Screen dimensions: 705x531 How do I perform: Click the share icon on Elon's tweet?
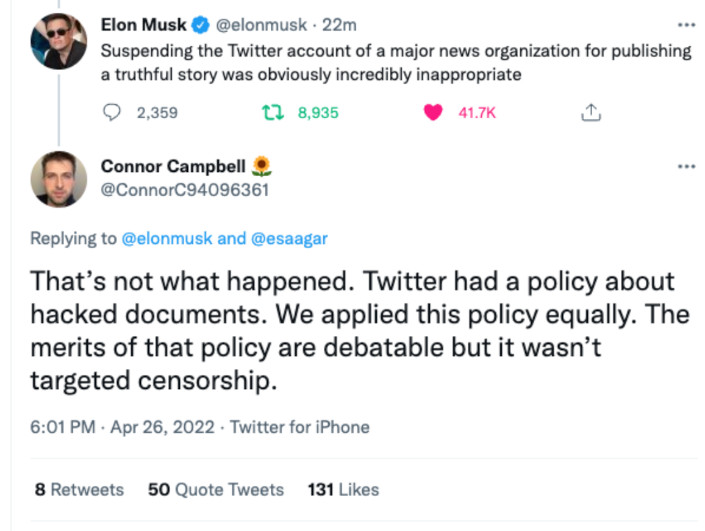click(x=590, y=113)
